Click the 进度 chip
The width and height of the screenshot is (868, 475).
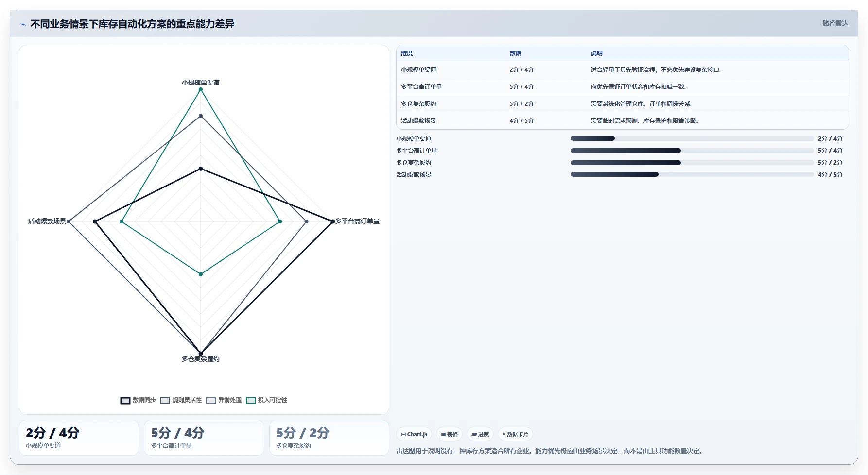tap(480, 434)
